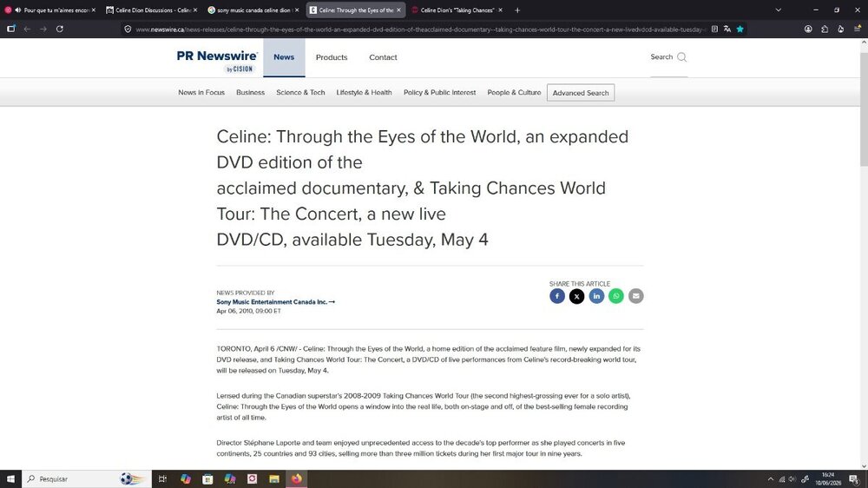Click the 'NEWS PROVIDED BY' label

click(x=246, y=293)
